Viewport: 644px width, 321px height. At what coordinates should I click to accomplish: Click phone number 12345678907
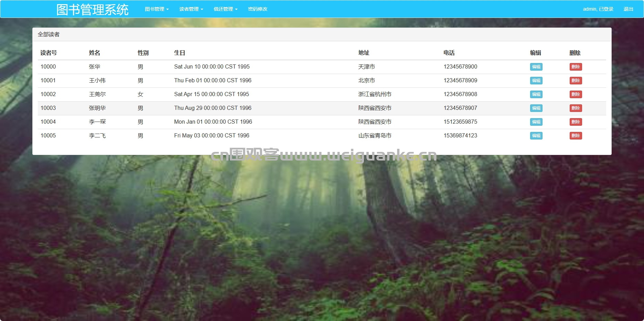pyautogui.click(x=460, y=108)
